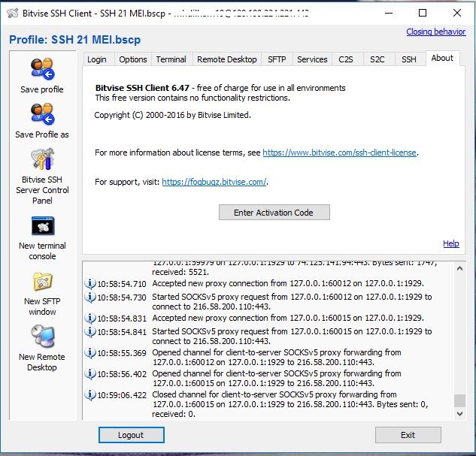Click the log scrollbar up arrow
The height and width of the screenshot is (456, 476).
(459, 268)
